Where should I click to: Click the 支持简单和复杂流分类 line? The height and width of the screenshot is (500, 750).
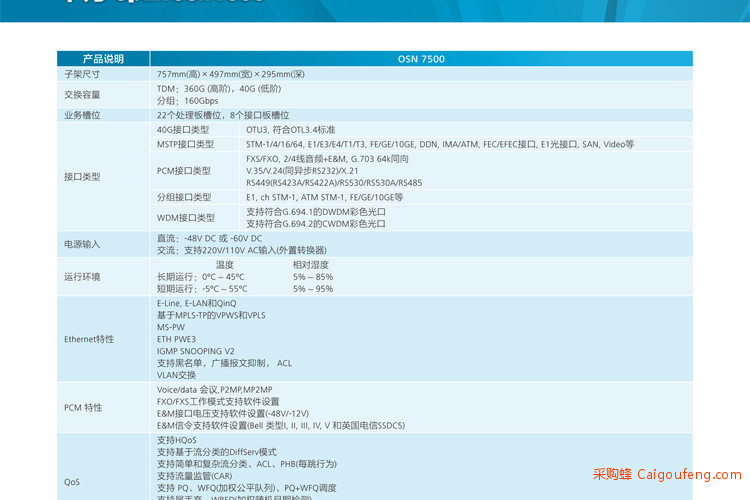pyautogui.click(x=247, y=464)
